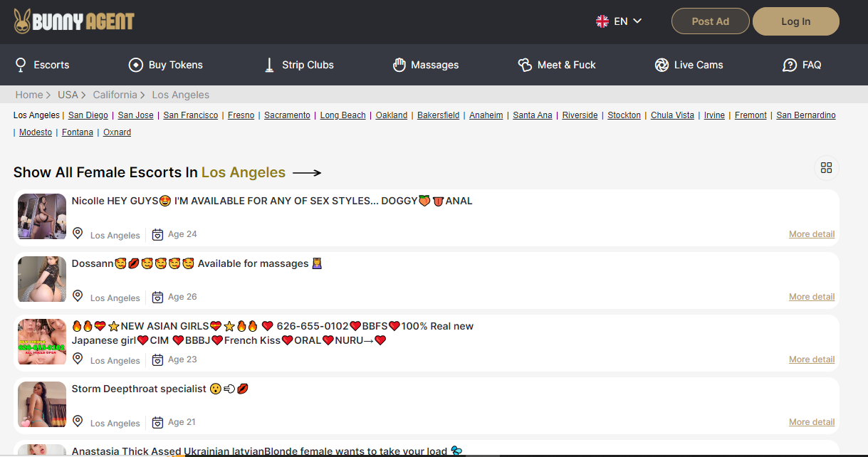Viewport: 868px width, 457px height.
Task: Click location pin icon in Nicolle row
Action: pos(78,233)
